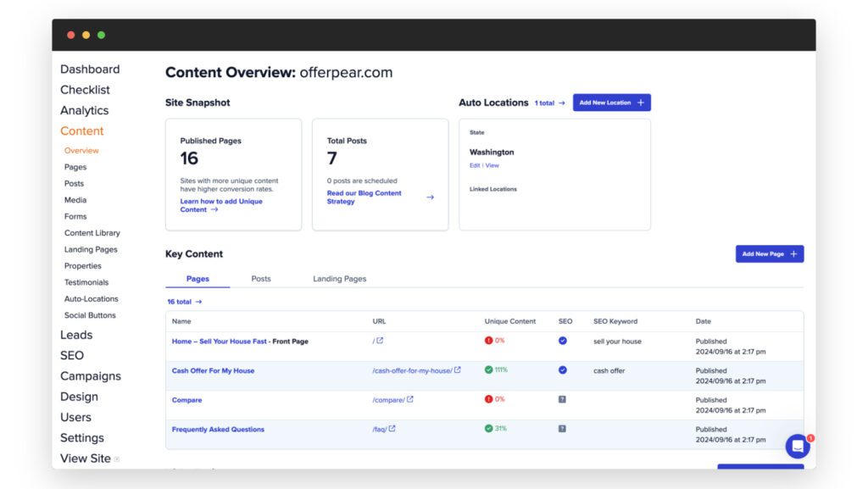868x489 pixels.
Task: Open Design in the sidebar
Action: point(79,397)
